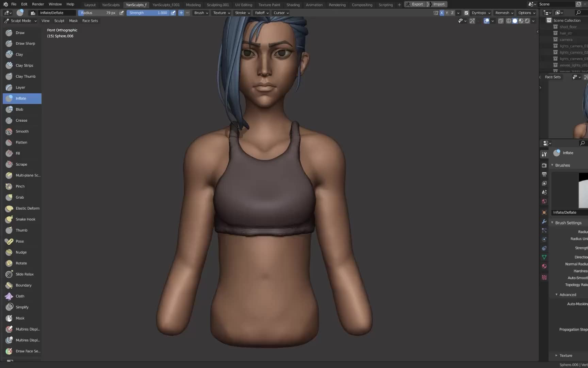Adjust the Strength slider to change brush strength
The height and width of the screenshot is (368, 588).
coord(148,13)
